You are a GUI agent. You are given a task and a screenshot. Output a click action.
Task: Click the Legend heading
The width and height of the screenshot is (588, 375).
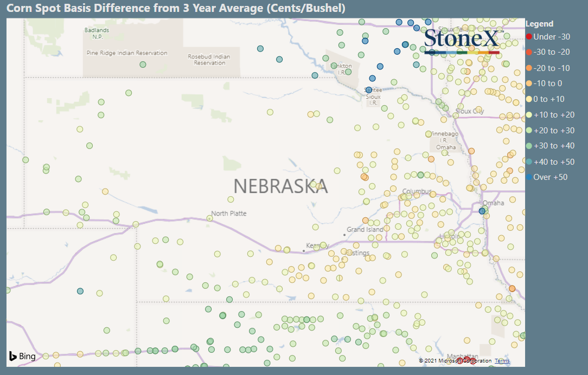539,24
